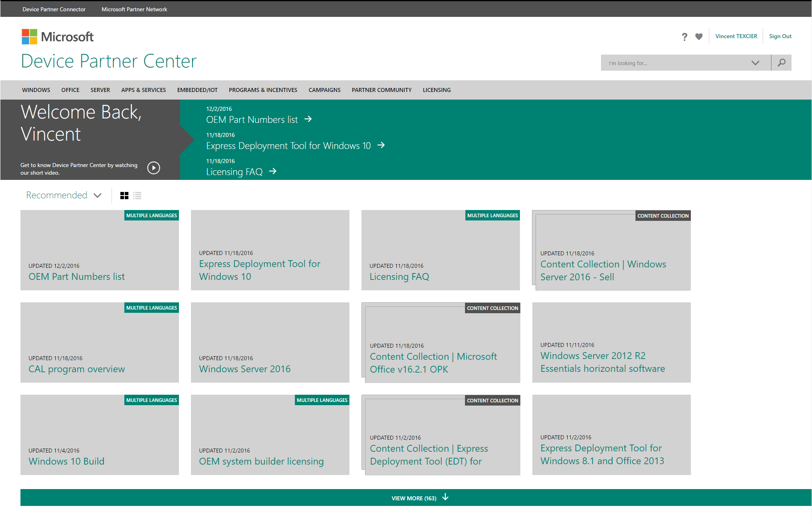Click View More (163) button

point(416,498)
